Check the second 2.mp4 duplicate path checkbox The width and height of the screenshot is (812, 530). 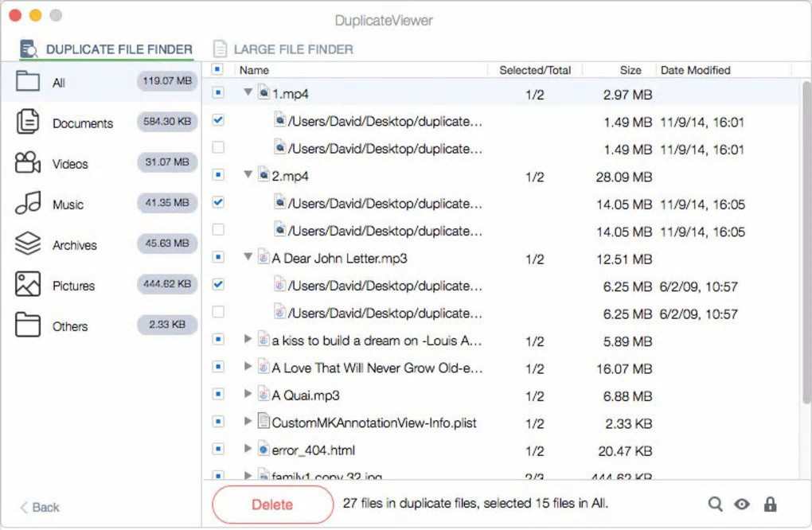[x=218, y=229]
